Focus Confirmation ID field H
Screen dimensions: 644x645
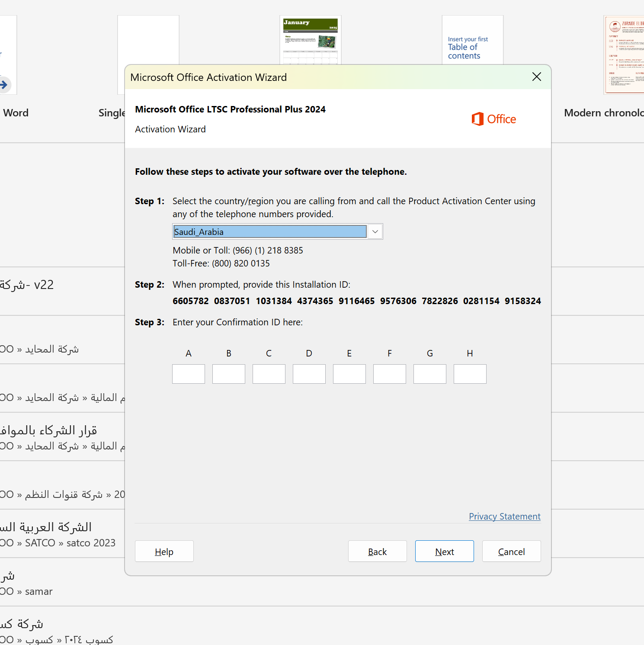pyautogui.click(x=470, y=374)
